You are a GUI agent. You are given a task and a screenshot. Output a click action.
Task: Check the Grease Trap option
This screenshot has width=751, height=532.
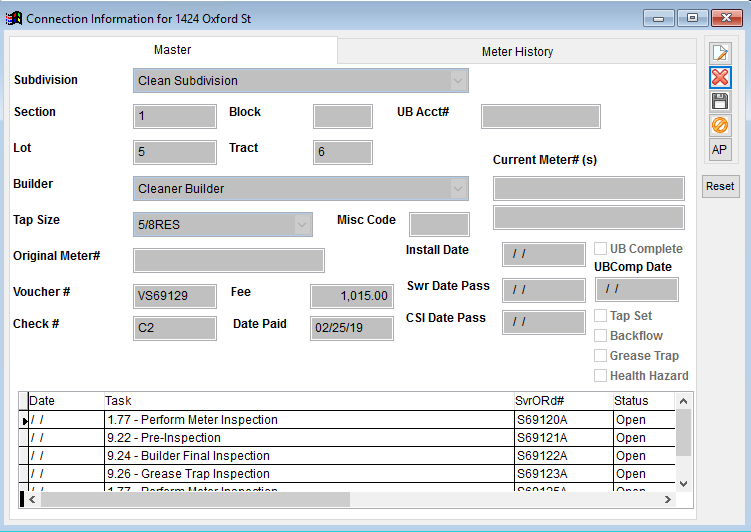pos(601,356)
